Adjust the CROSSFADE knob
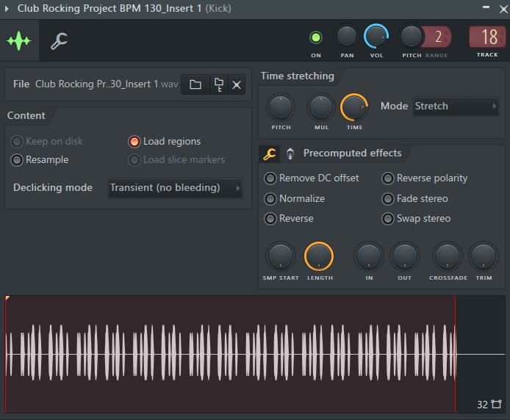 tap(448, 256)
